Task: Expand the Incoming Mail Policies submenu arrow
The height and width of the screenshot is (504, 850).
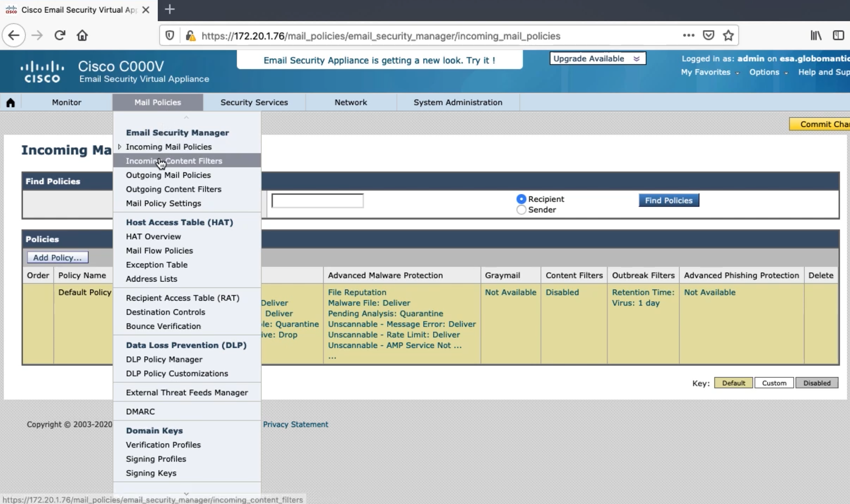Action: point(120,147)
